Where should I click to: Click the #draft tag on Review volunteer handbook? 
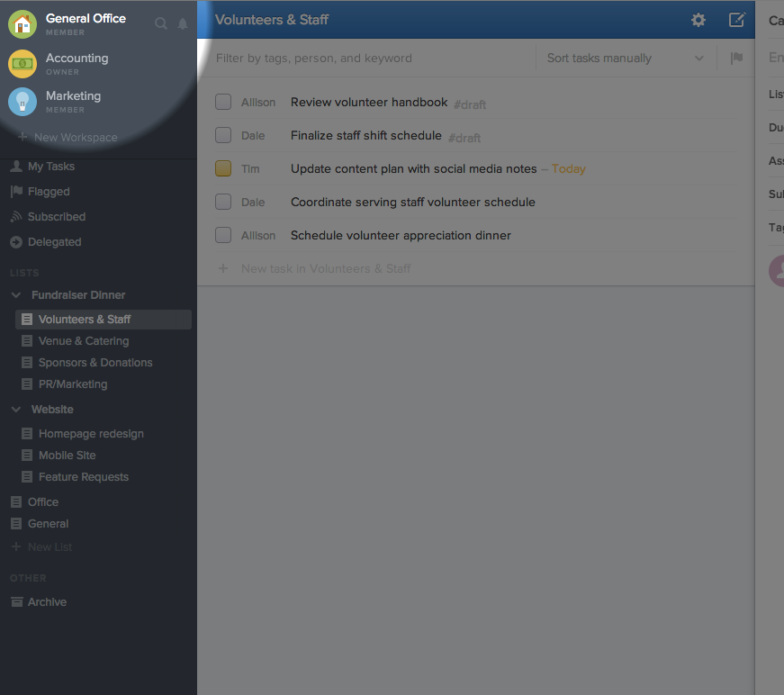click(x=470, y=104)
